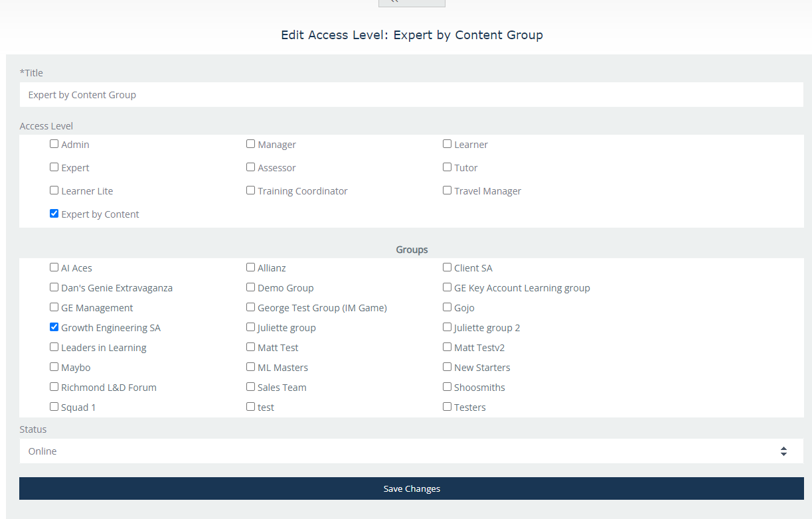Image resolution: width=812 pixels, height=519 pixels.
Task: Click the collapsed button at top of page
Action: 412,3
